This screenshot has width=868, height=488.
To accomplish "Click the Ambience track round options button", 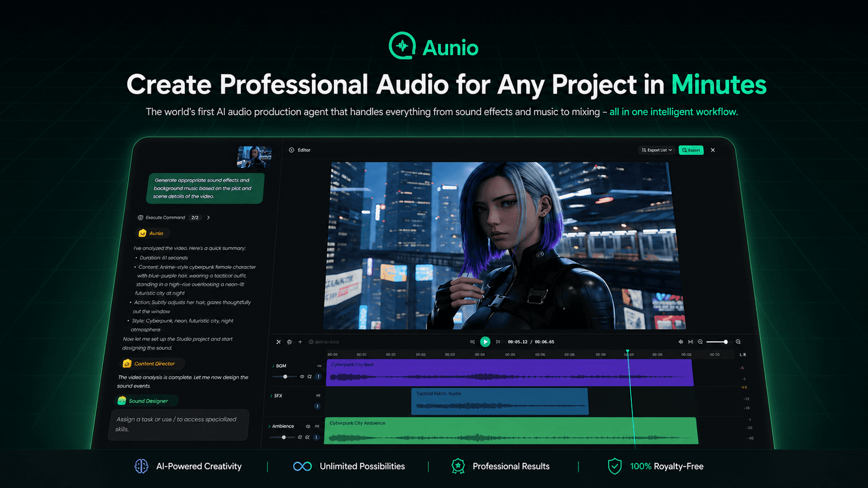I will click(x=316, y=437).
